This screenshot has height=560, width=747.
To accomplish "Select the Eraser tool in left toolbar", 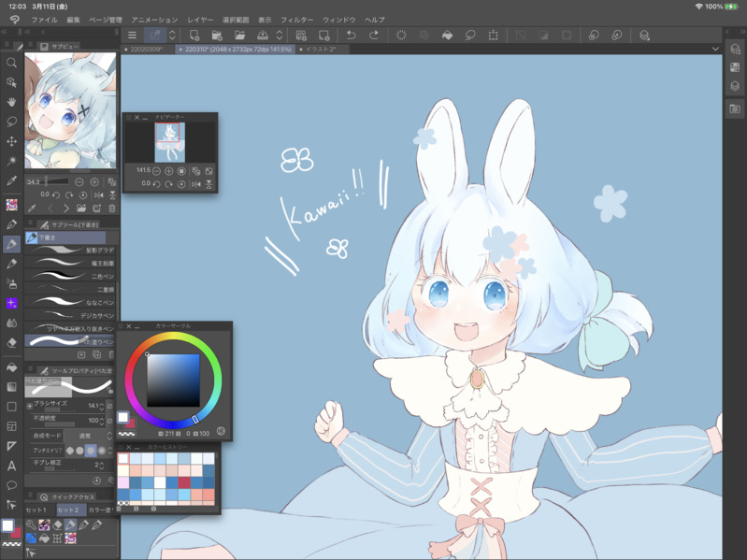I will tap(11, 342).
